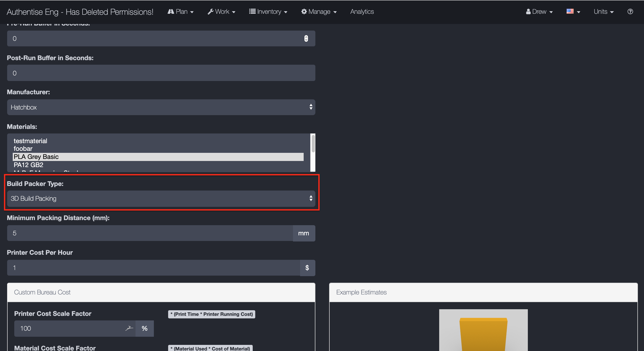Click the Printer Cost Scale Factor field
Viewport: 644px width, 351px height.
pos(71,328)
